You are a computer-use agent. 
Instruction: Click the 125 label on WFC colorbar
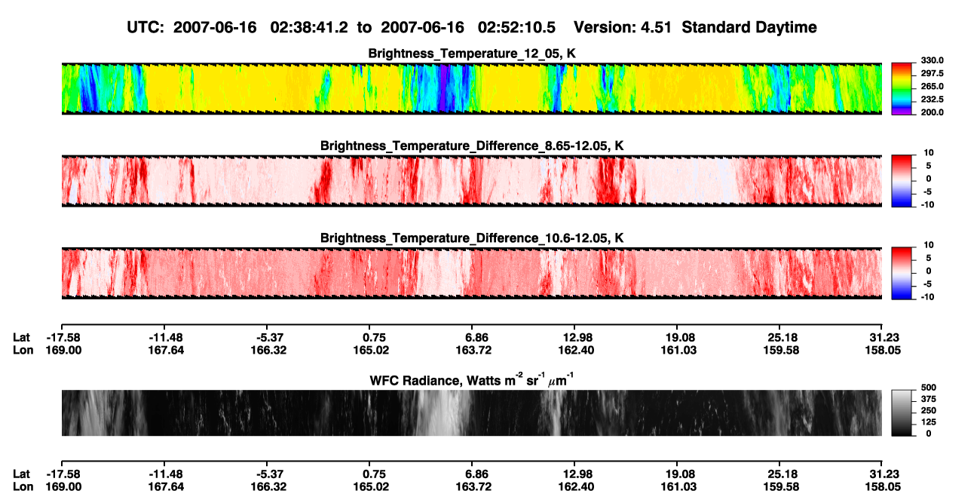[928, 422]
